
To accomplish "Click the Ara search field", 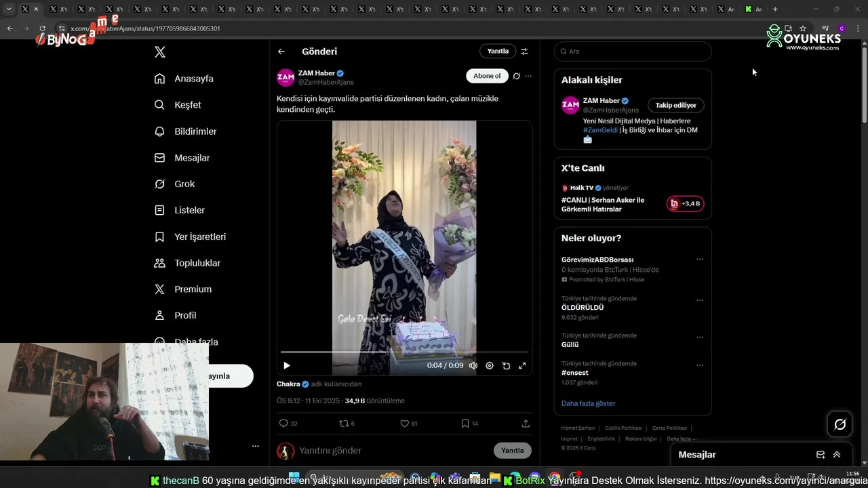I will click(x=633, y=52).
